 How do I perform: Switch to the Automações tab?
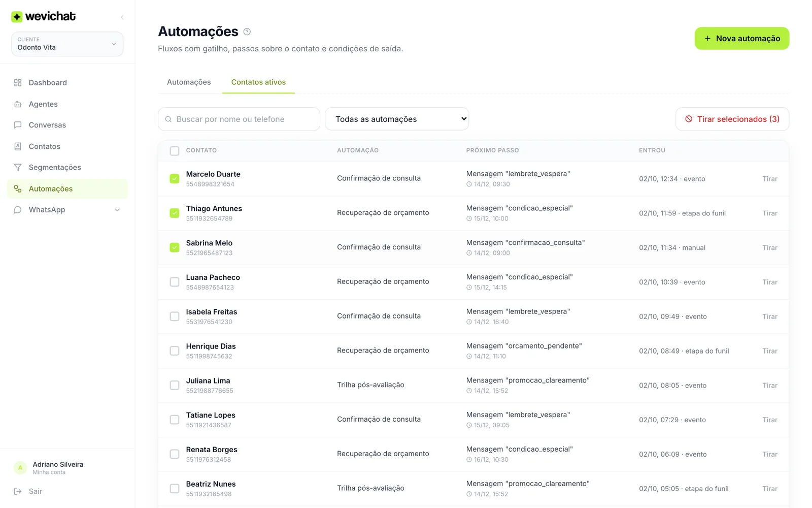click(189, 82)
